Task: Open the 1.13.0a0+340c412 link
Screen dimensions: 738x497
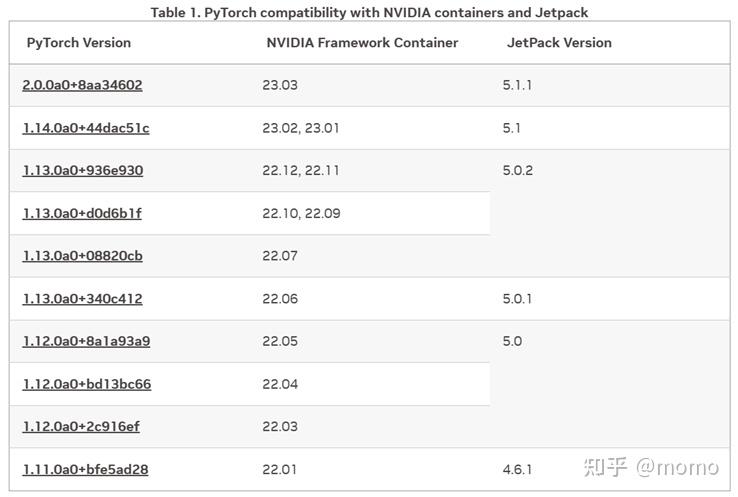Action: (83, 298)
